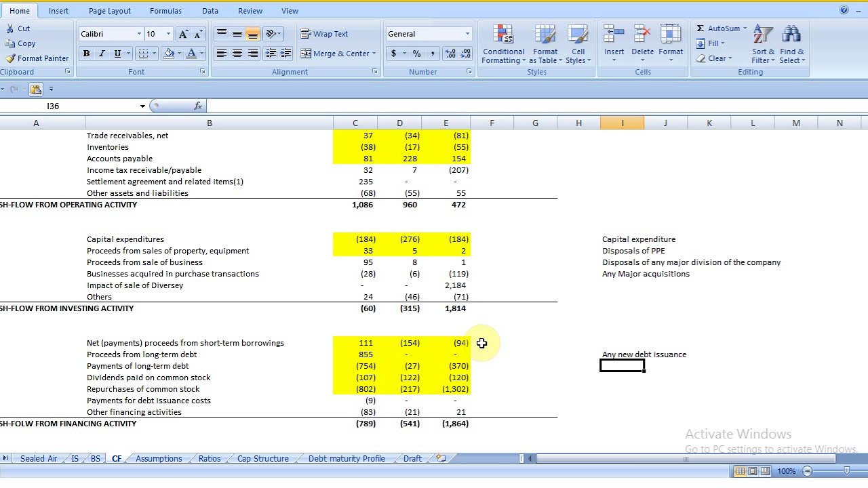Toggle Align Text Right
868x488 pixels.
point(252,54)
